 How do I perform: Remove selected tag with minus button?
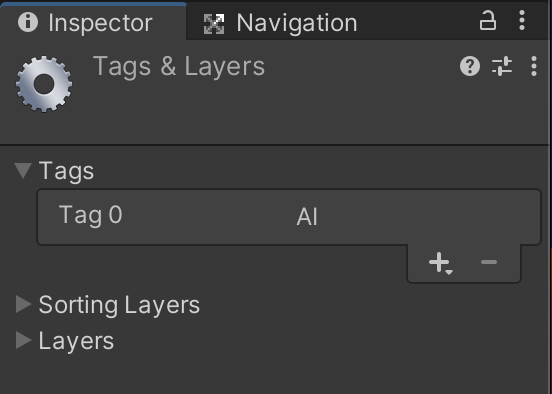489,262
